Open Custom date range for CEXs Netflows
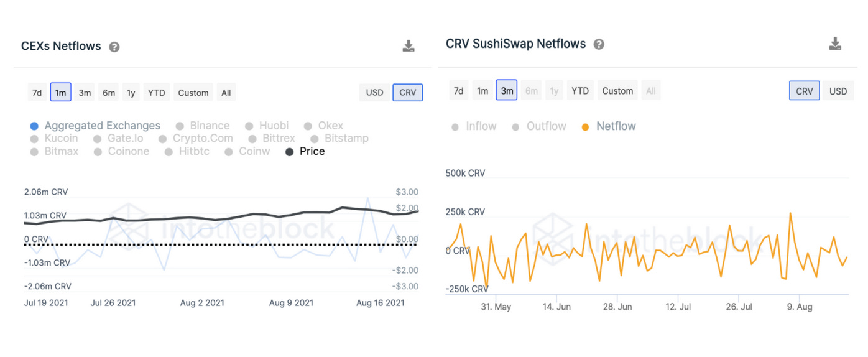Viewport: 868px width, 357px height. click(193, 93)
